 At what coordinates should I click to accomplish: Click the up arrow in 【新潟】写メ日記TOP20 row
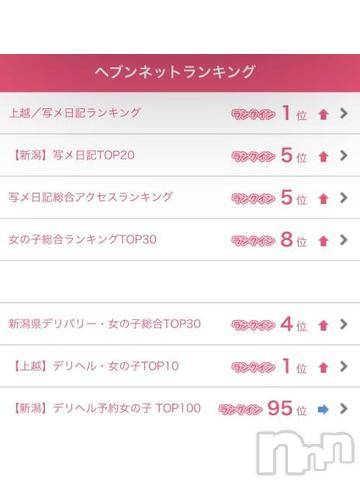323,156
